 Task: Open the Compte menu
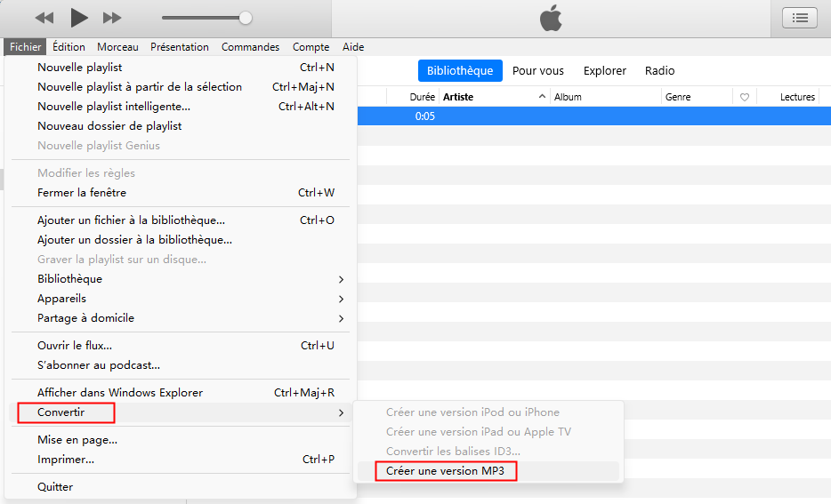tap(311, 46)
